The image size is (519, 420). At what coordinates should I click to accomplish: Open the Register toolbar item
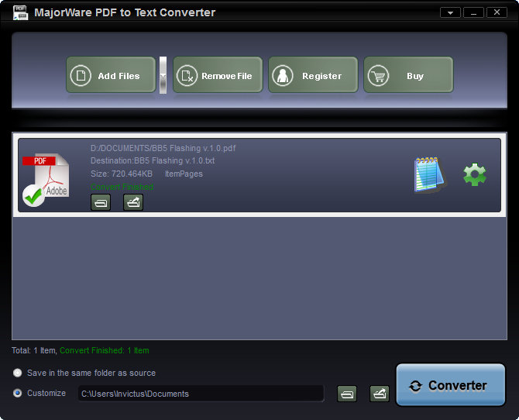313,75
